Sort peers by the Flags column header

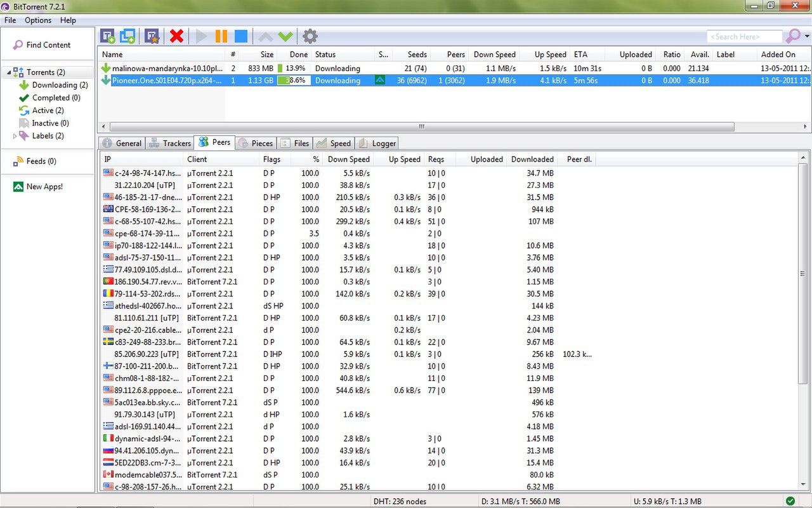coord(275,159)
